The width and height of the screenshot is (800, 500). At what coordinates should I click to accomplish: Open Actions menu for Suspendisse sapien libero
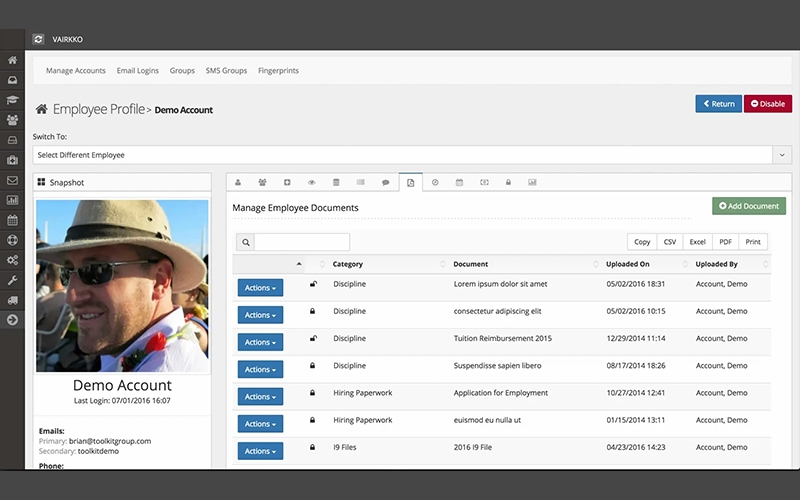coord(260,369)
